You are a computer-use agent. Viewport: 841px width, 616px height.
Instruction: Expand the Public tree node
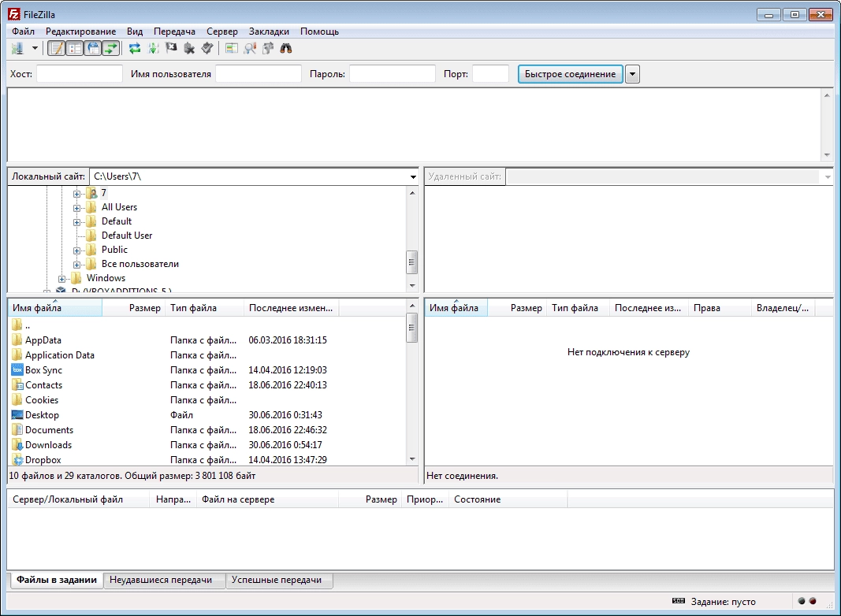76,250
